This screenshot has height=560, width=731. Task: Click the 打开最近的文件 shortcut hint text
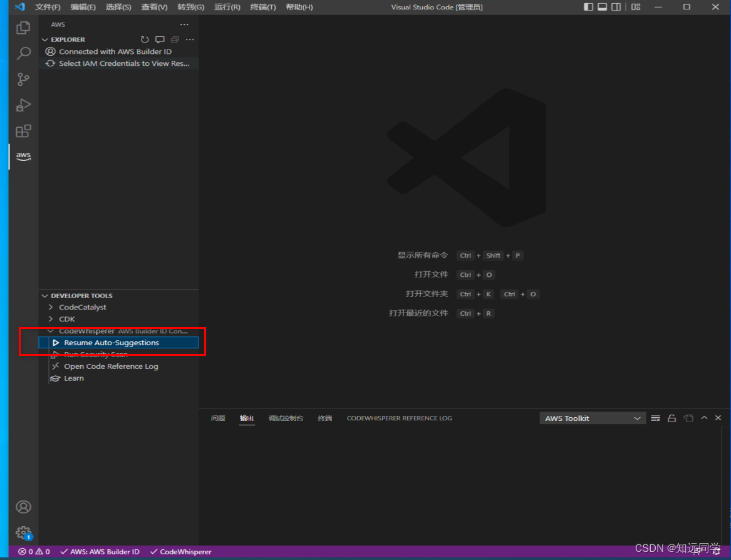(x=418, y=313)
